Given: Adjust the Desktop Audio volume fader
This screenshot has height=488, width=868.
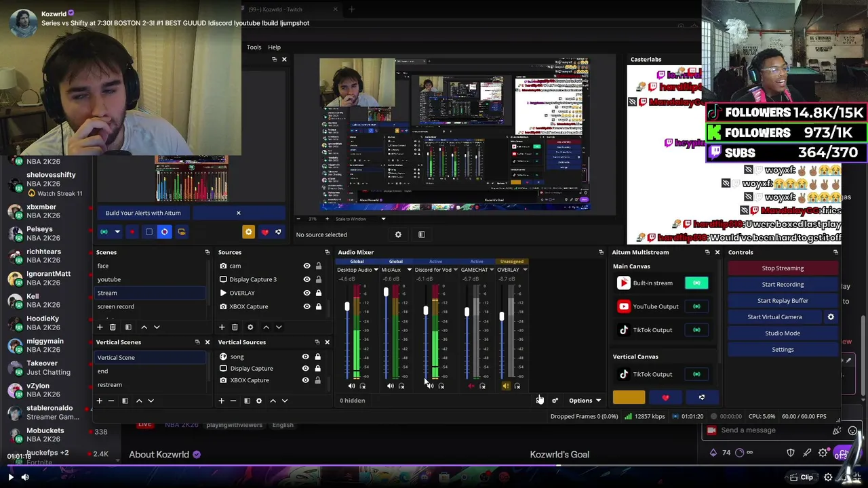Looking at the screenshot, I should (x=347, y=307).
